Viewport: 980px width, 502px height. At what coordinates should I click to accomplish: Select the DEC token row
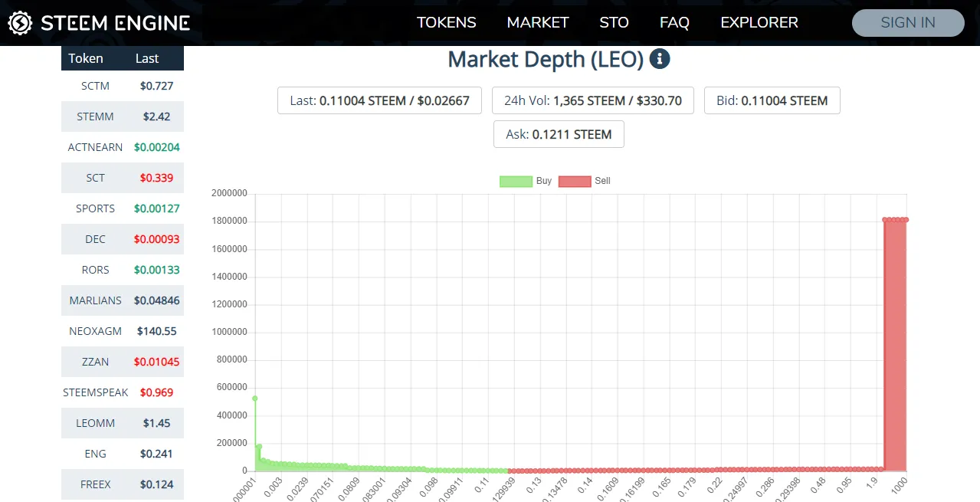(123, 239)
